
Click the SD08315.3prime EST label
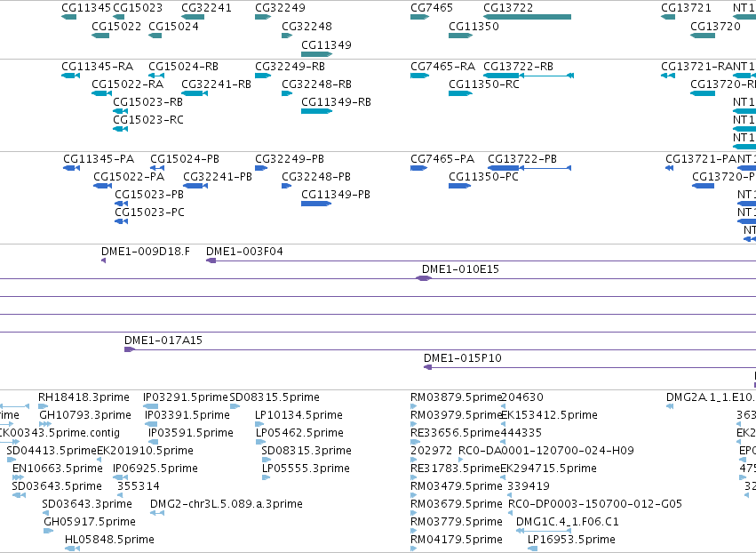click(306, 451)
